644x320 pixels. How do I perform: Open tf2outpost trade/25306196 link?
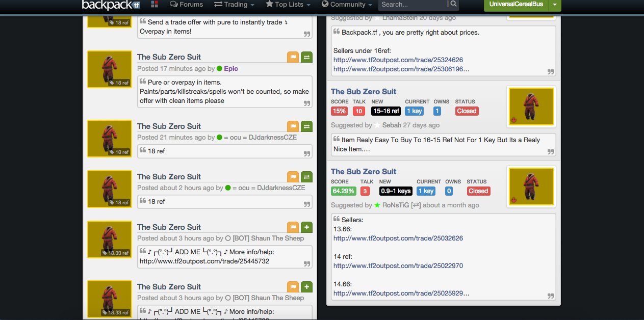[401, 69]
